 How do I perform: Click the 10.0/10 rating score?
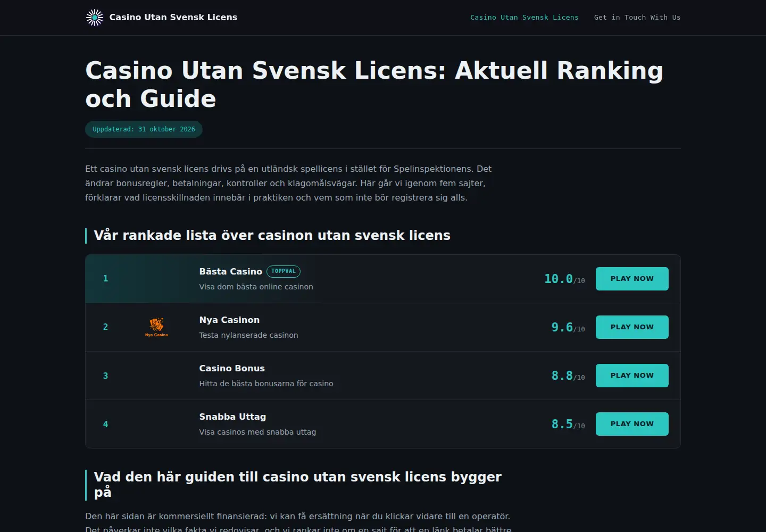tap(564, 279)
